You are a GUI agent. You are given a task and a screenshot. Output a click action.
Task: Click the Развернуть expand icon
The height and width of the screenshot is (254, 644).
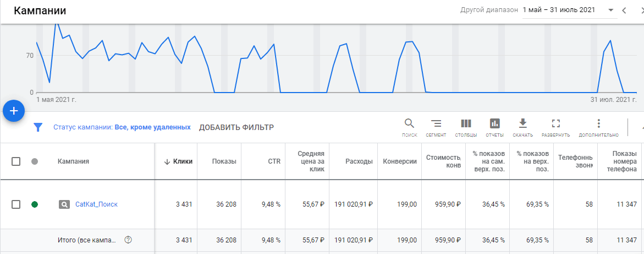point(555,124)
